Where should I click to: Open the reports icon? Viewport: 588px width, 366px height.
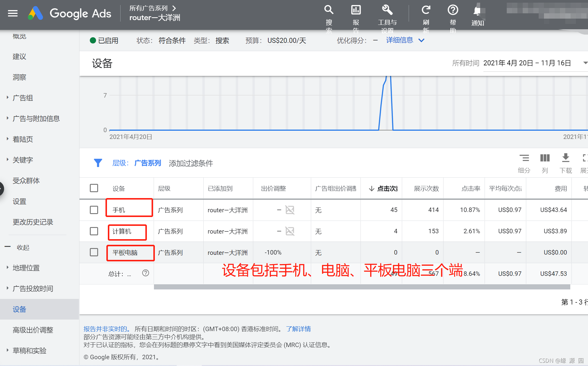[x=356, y=10]
